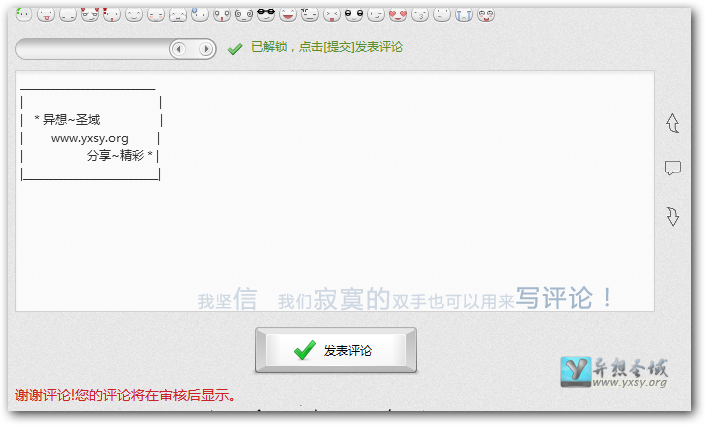Open the 异想圣域 www.yxsy.org logo

pos(614,372)
